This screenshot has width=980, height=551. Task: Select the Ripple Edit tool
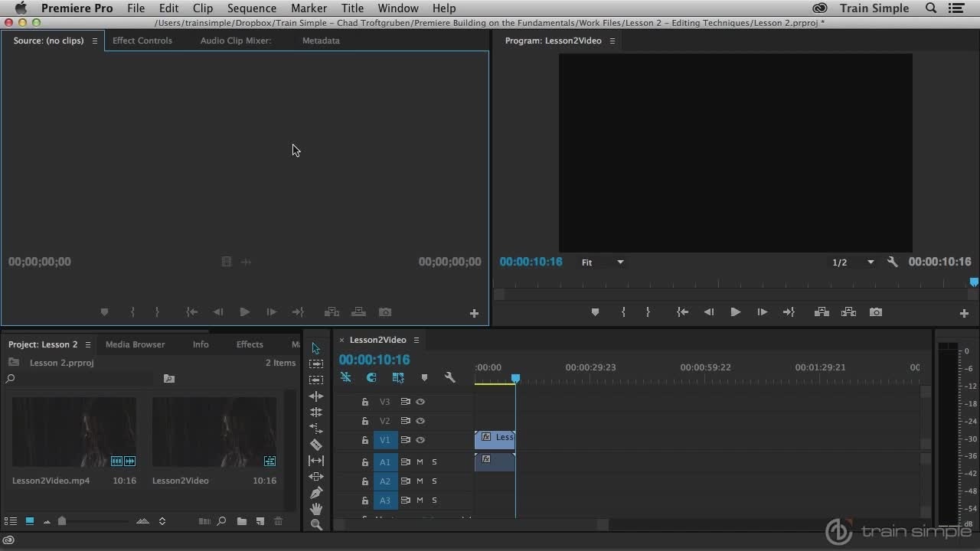pyautogui.click(x=315, y=396)
